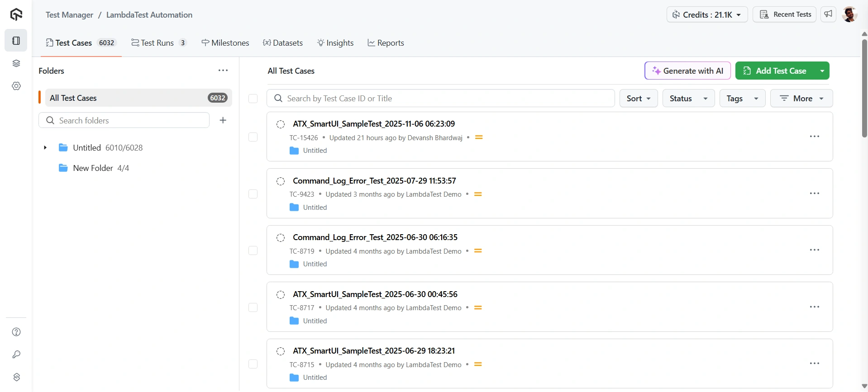Check the box for TC-9423 test case

(253, 194)
